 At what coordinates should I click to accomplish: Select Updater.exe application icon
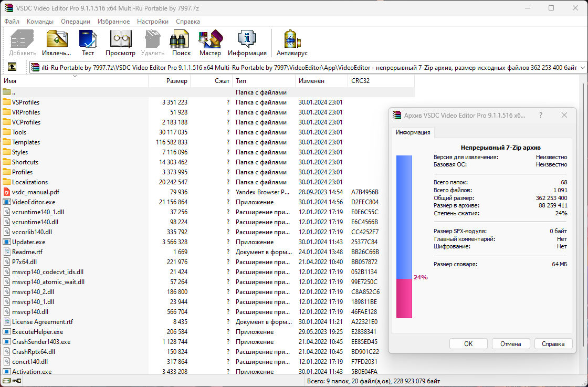pyautogui.click(x=7, y=242)
